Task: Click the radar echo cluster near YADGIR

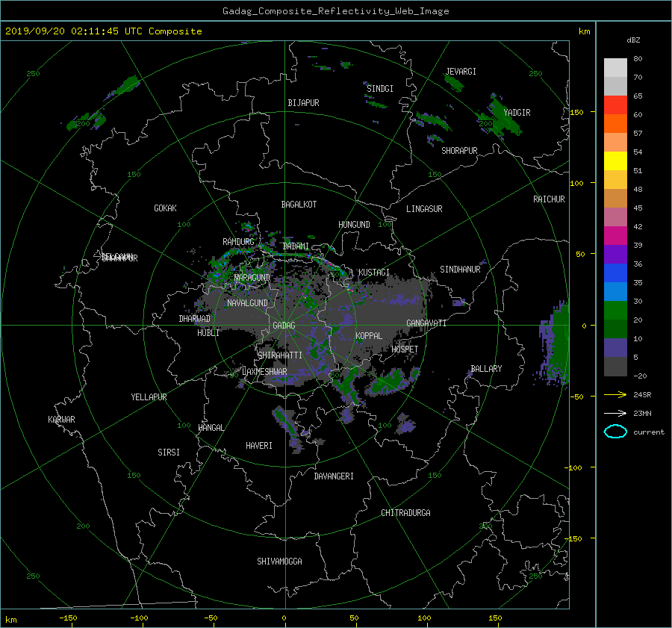Action: pyautogui.click(x=500, y=116)
